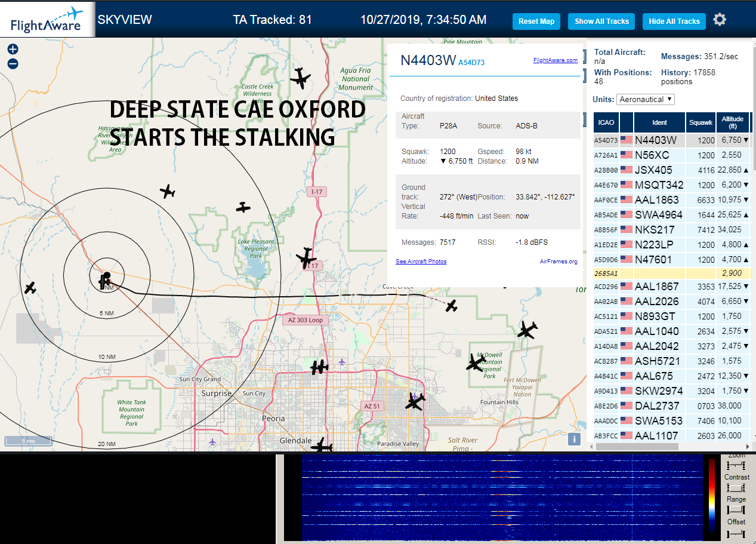Click purple airport symbol above Peoria grid

(341, 361)
